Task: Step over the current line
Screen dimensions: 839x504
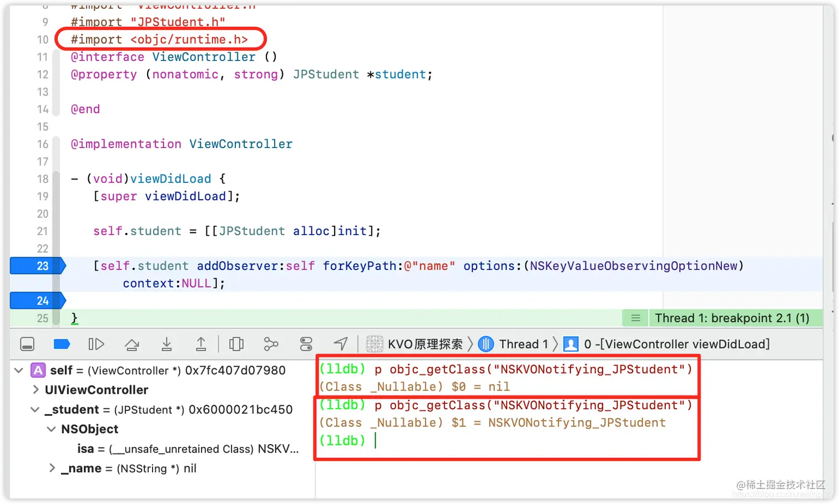Action: coord(132,344)
